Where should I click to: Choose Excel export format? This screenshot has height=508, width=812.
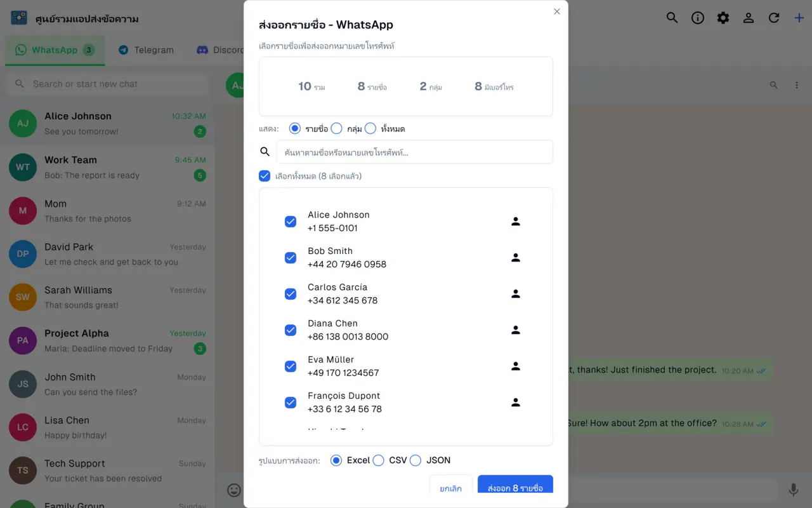coord(337,460)
